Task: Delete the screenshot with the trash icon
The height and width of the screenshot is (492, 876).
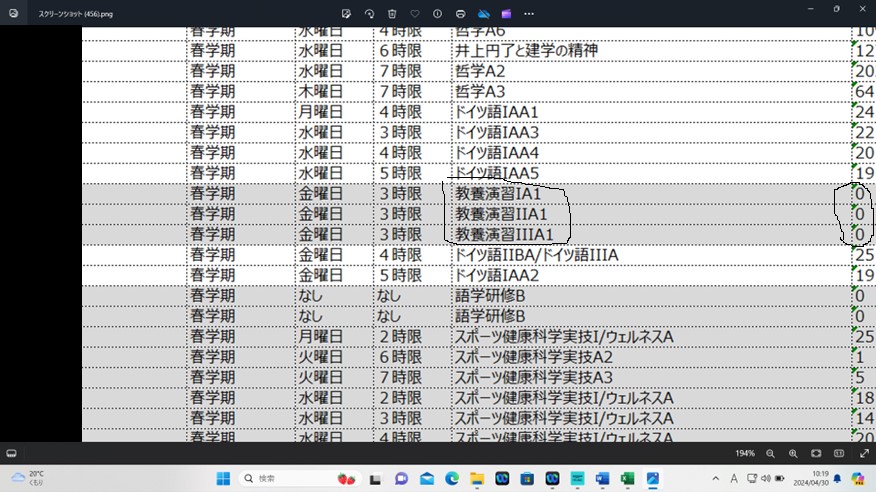Action: coord(392,13)
